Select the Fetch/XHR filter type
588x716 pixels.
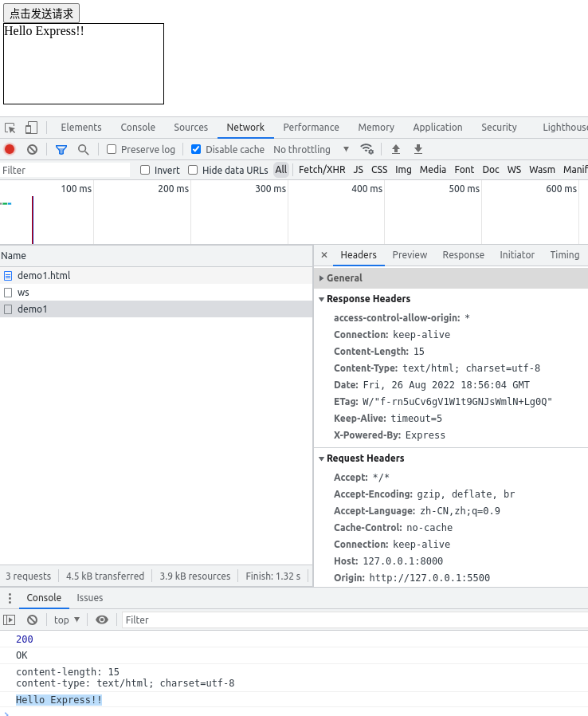click(x=322, y=170)
